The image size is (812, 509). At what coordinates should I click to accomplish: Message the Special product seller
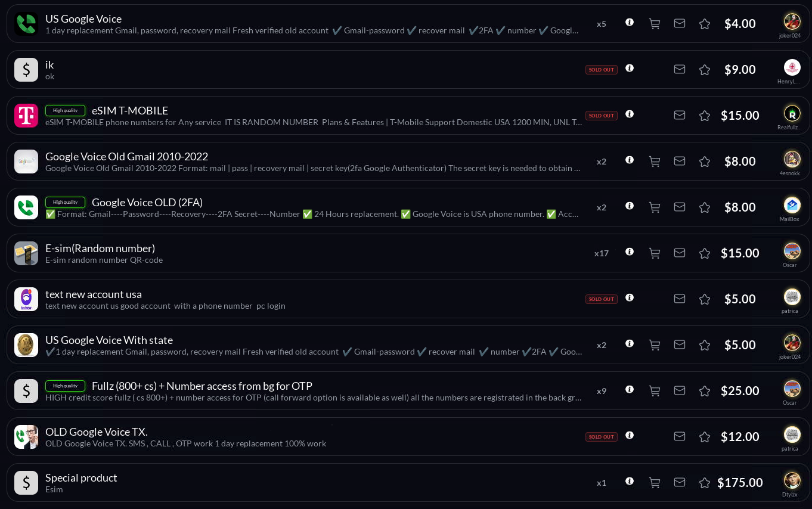click(x=680, y=482)
